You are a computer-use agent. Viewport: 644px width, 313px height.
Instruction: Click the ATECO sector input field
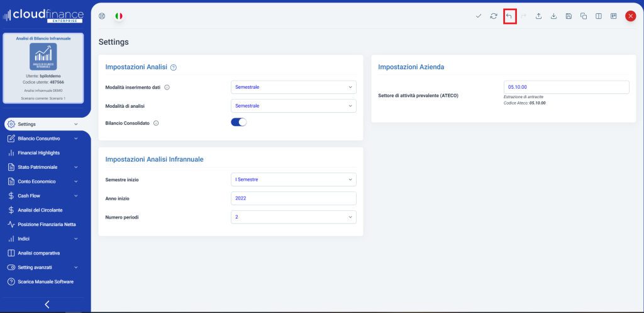coord(567,87)
